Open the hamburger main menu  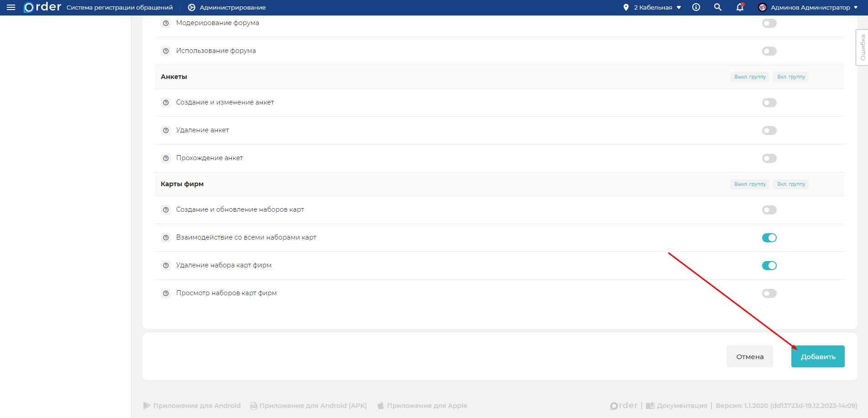11,7
